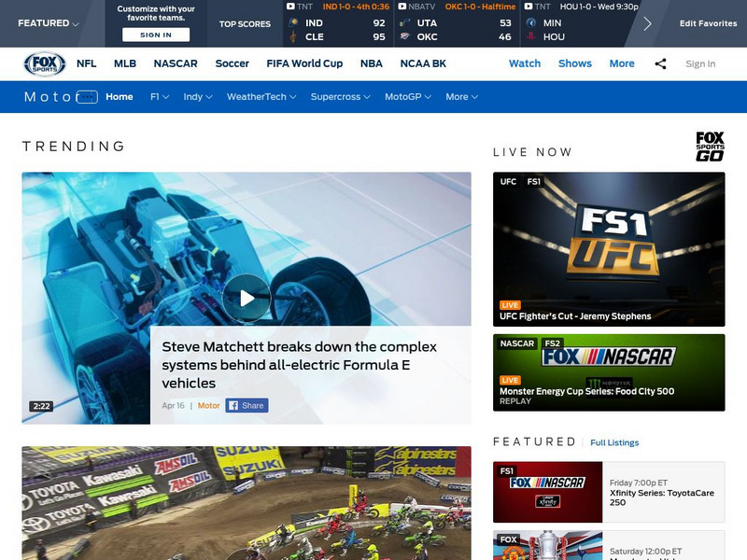Click the Facebook Share button on the video
This screenshot has height=560, width=747.
point(245,405)
